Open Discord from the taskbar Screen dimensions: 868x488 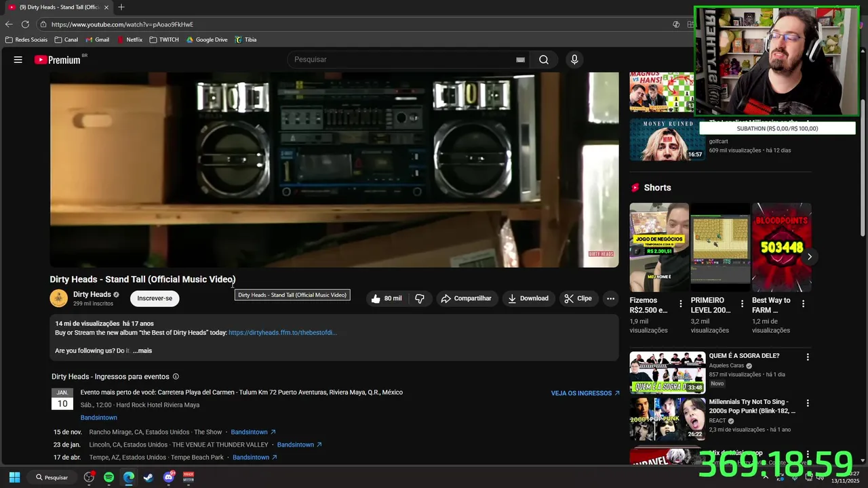click(x=169, y=477)
